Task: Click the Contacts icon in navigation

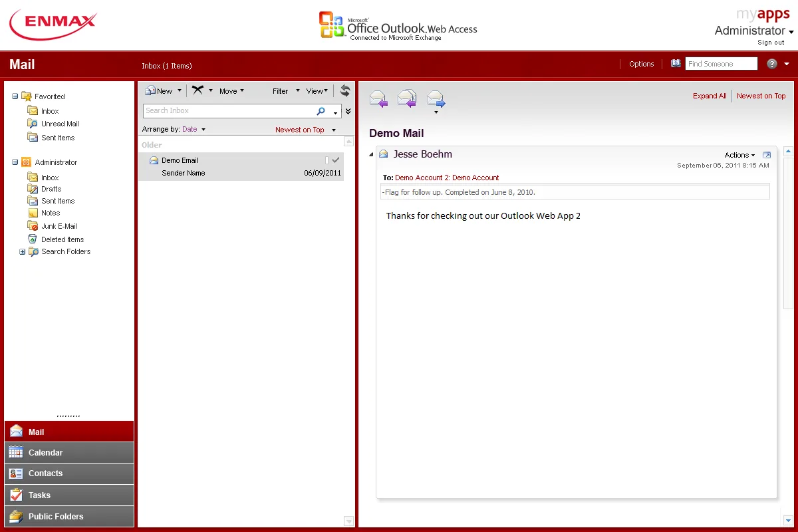Action: pyautogui.click(x=16, y=473)
